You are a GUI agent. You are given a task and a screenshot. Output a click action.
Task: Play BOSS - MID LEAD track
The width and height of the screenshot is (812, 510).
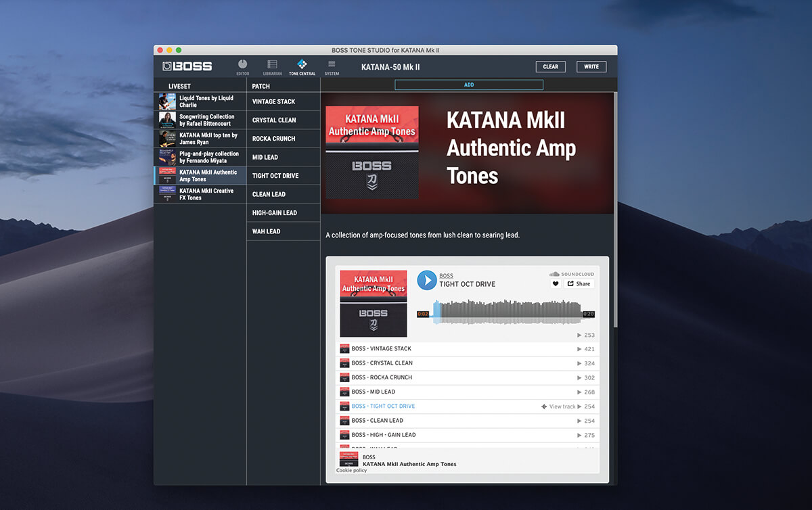pos(467,392)
